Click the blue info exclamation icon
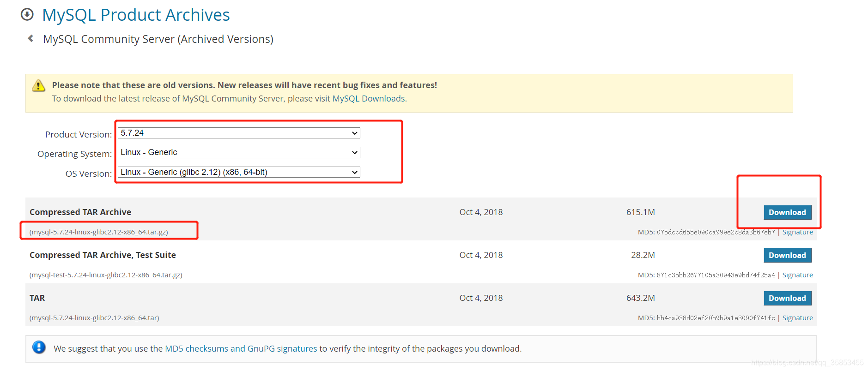Image resolution: width=868 pixels, height=371 pixels. coord(39,347)
